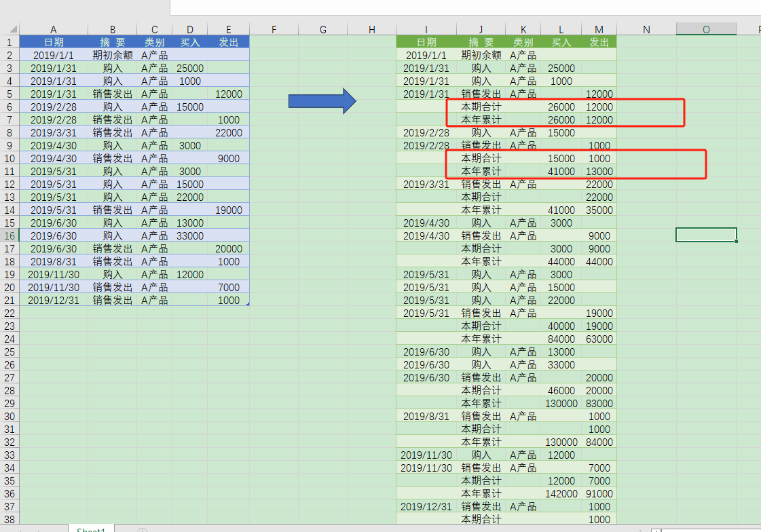Select the 发出 header cell in column M
Screen dimensions: 761x532
(x=599, y=42)
